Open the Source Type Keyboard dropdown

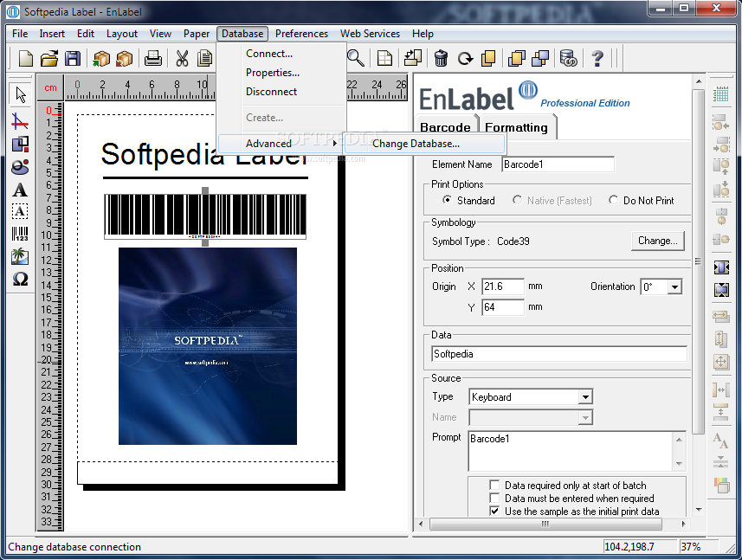(x=585, y=396)
